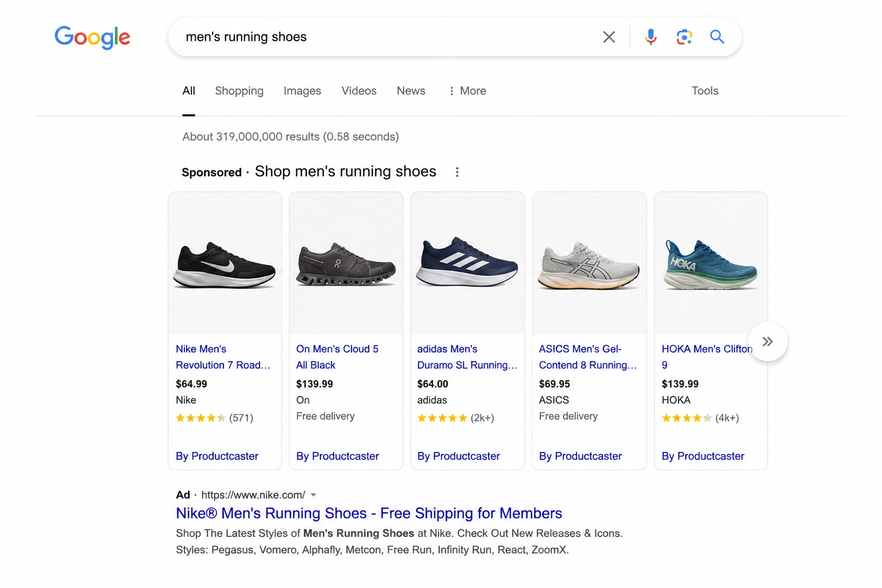Click the Nike star rating (571)
882x588 pixels.
click(x=214, y=418)
